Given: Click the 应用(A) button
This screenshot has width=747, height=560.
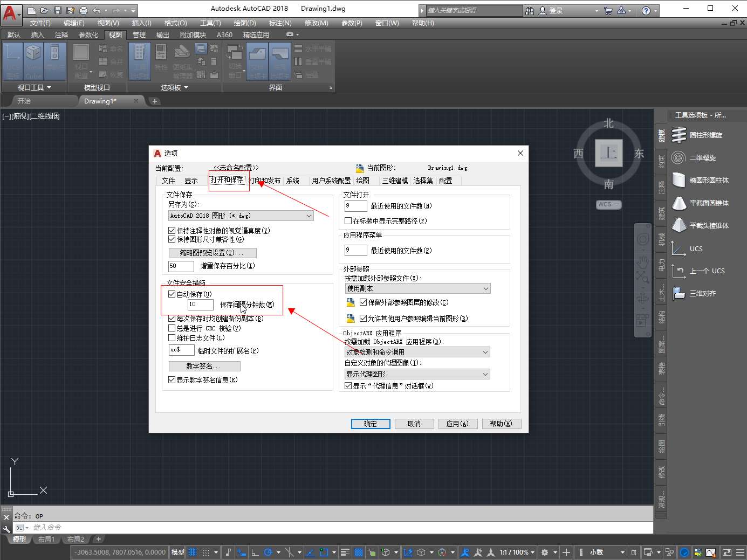Looking at the screenshot, I should pos(457,424).
